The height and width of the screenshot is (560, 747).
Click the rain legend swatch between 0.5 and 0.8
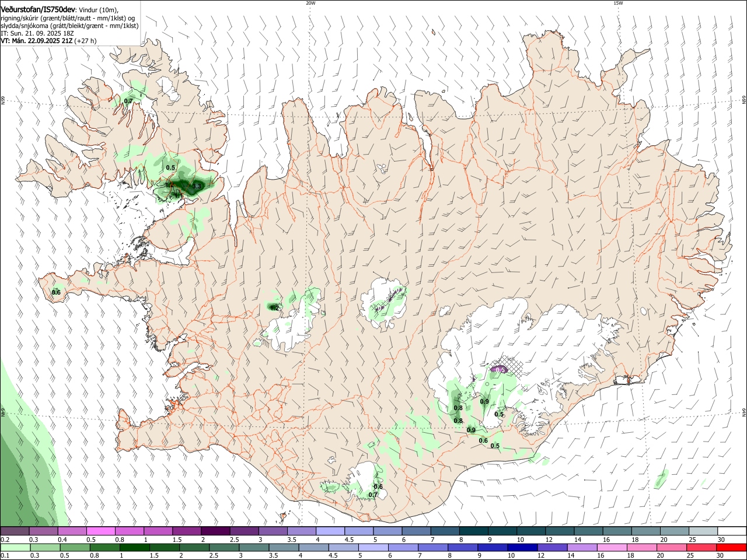(75, 547)
